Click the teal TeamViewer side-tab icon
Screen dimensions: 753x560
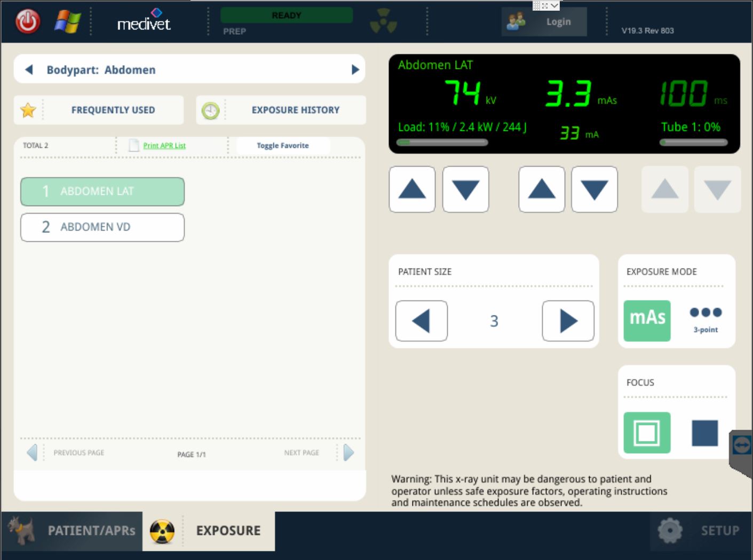point(741,445)
